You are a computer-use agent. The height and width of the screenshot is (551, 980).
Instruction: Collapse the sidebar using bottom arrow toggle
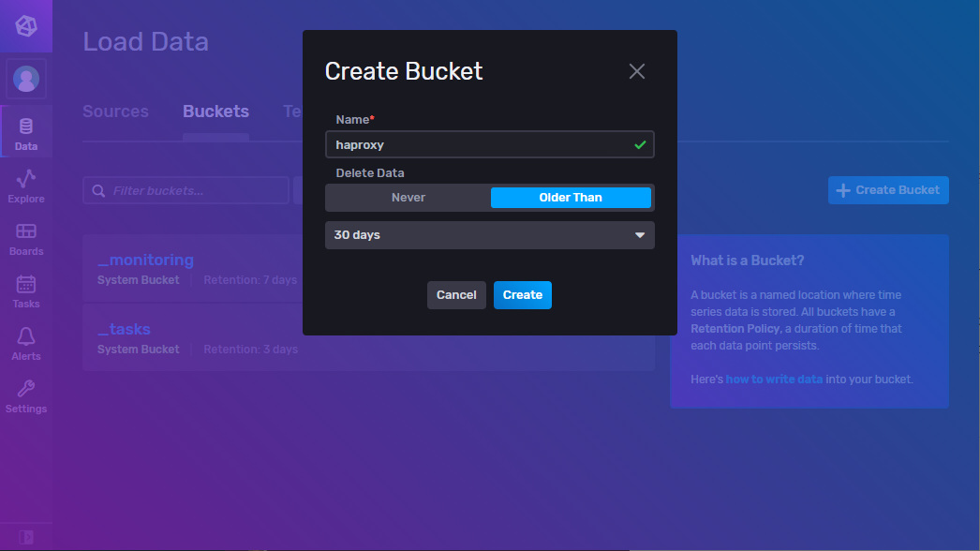pos(26,538)
